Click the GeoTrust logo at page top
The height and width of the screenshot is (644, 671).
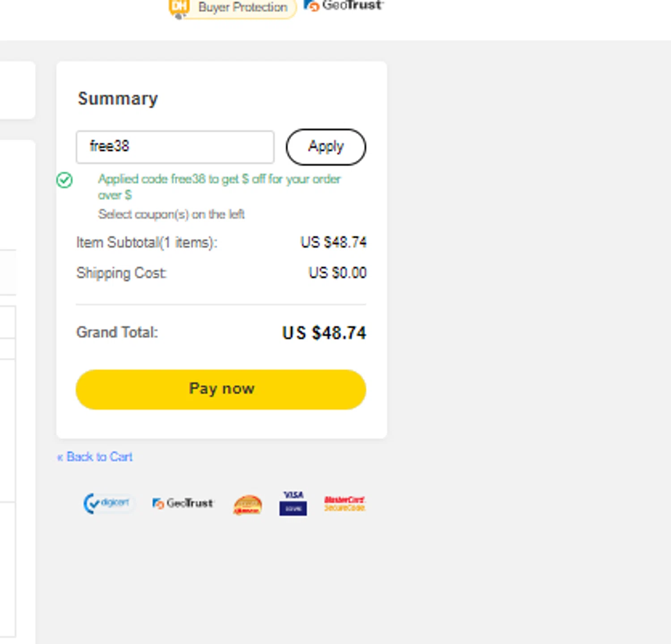click(343, 6)
